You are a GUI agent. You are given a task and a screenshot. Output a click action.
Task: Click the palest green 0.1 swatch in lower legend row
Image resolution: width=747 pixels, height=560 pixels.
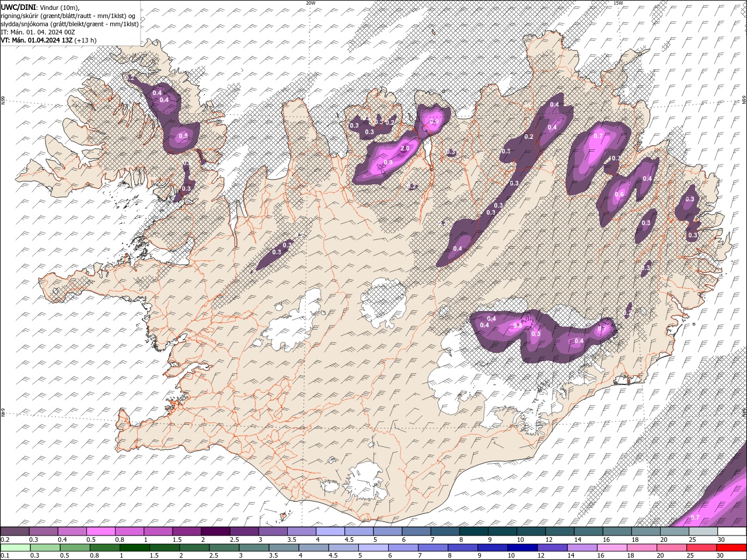point(15,548)
